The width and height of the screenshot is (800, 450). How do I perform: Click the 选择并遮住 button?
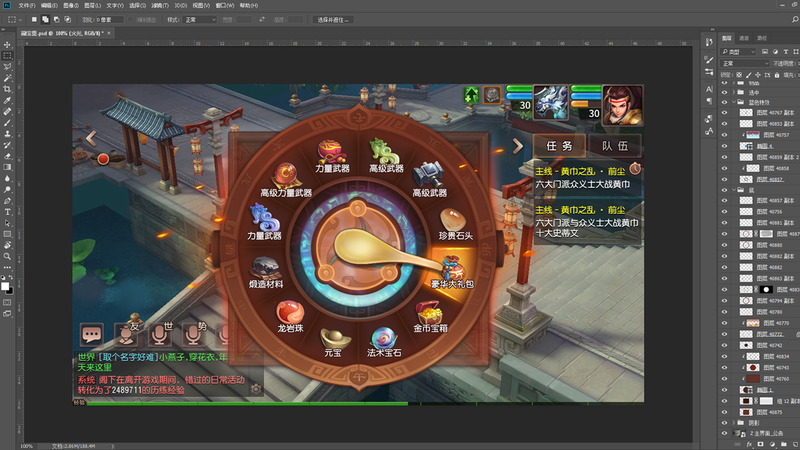click(333, 19)
